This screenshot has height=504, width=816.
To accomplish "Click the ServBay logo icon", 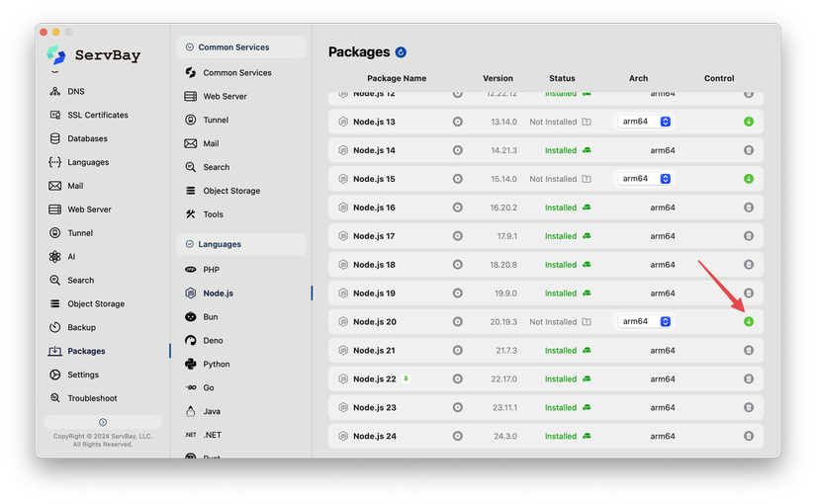I will (56, 54).
